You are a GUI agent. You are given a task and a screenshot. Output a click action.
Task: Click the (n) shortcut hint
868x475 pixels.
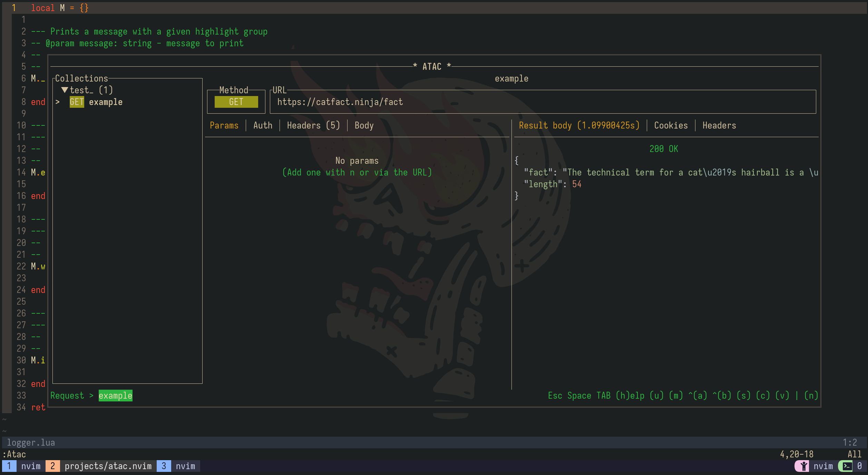[811, 396]
